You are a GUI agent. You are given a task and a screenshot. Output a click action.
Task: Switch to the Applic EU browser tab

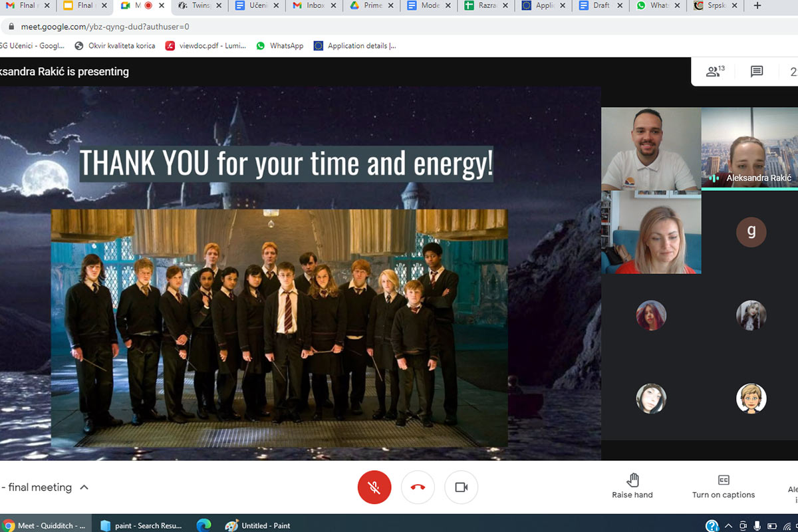543,6
